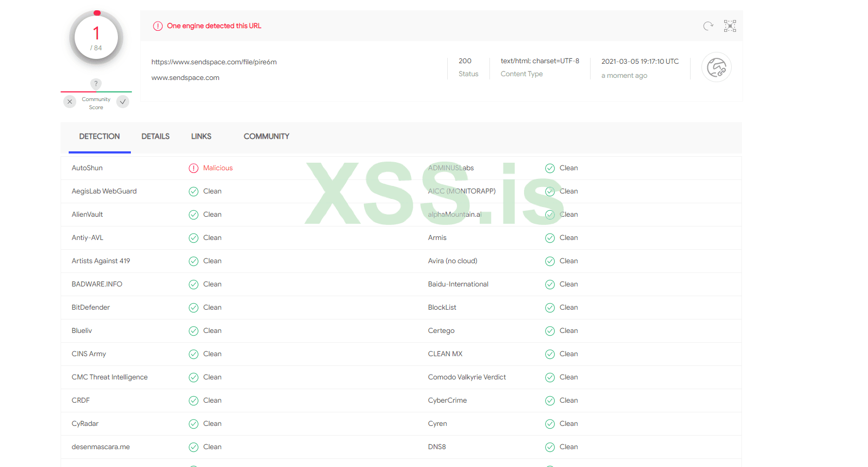This screenshot has width=868, height=467.
Task: Select the AlienVault engine name
Action: [88, 215]
